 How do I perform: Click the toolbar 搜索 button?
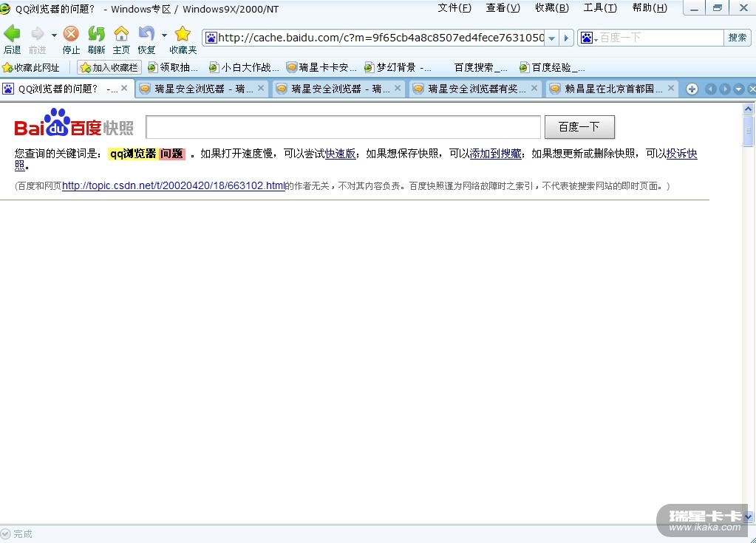[738, 38]
